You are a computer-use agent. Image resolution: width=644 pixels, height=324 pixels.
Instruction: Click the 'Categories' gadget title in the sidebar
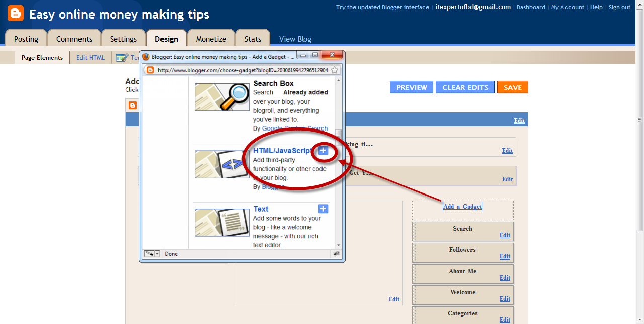463,313
